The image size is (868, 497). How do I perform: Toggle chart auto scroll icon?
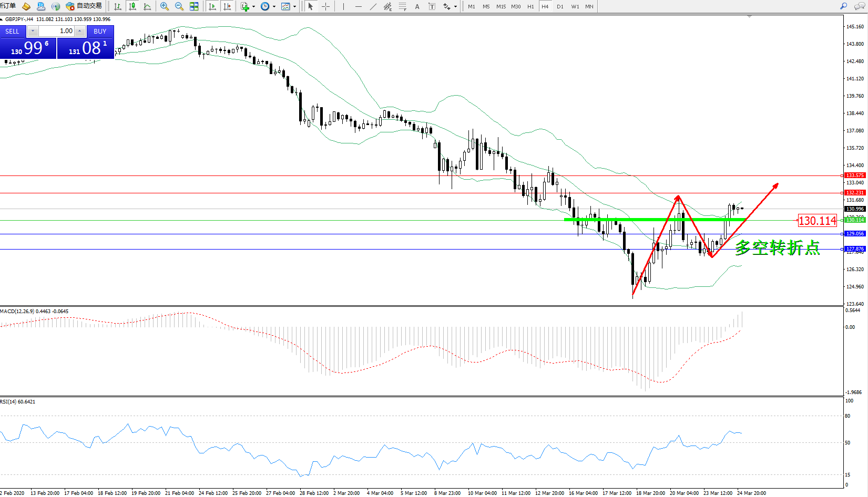pyautogui.click(x=212, y=6)
